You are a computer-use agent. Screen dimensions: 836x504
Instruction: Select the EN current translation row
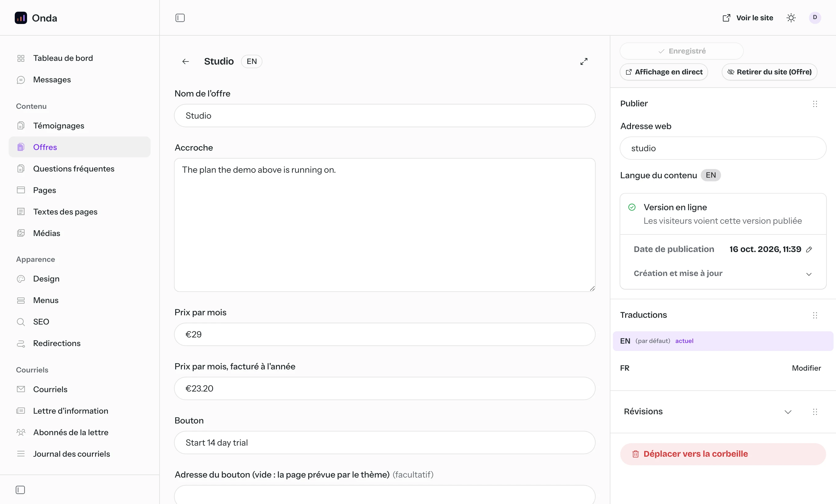click(x=723, y=341)
